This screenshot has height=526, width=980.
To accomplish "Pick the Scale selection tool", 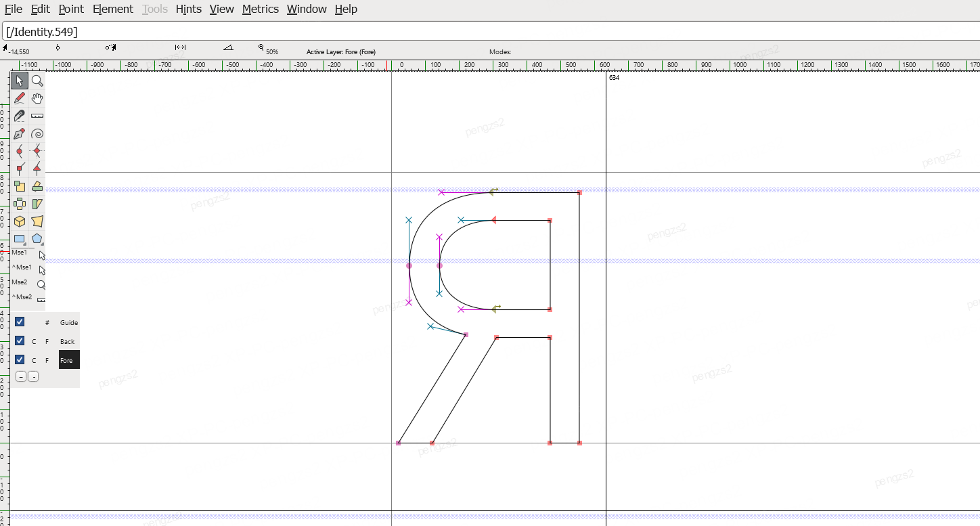I will click(x=20, y=186).
